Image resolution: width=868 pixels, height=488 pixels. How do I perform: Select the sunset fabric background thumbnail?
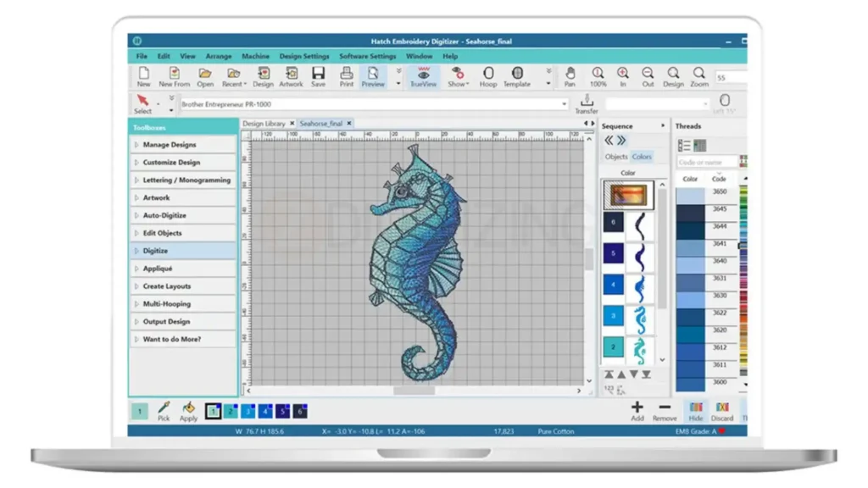point(628,195)
